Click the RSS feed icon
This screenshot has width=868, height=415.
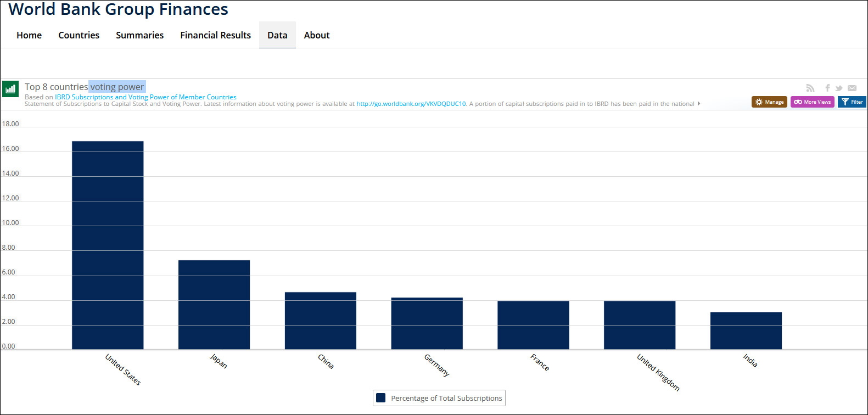(x=810, y=88)
